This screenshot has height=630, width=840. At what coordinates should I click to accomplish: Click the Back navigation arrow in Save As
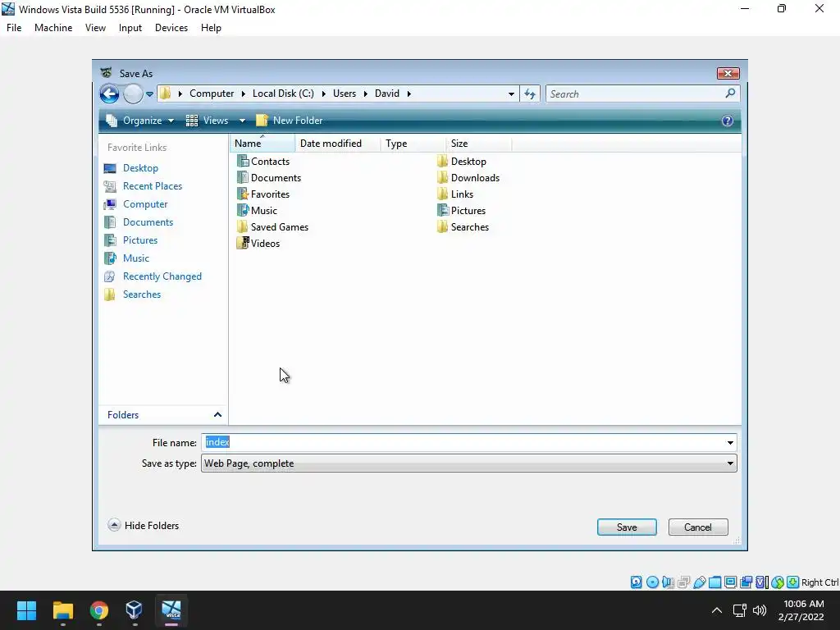tap(109, 94)
